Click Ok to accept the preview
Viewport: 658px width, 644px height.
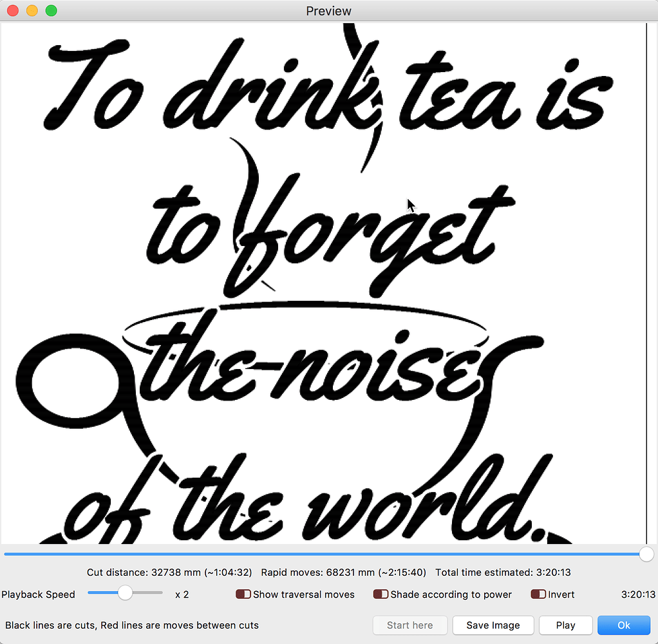(623, 625)
